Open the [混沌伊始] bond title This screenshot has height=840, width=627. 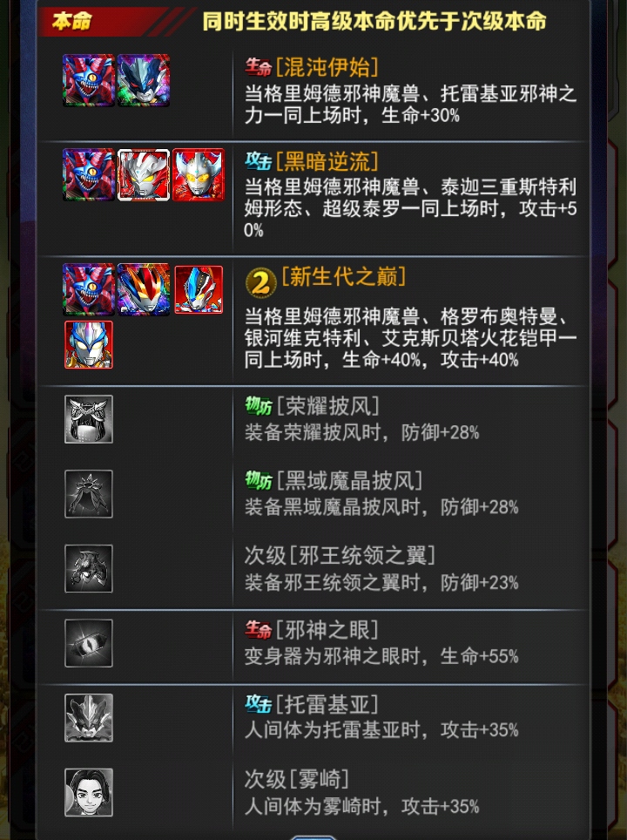327,67
